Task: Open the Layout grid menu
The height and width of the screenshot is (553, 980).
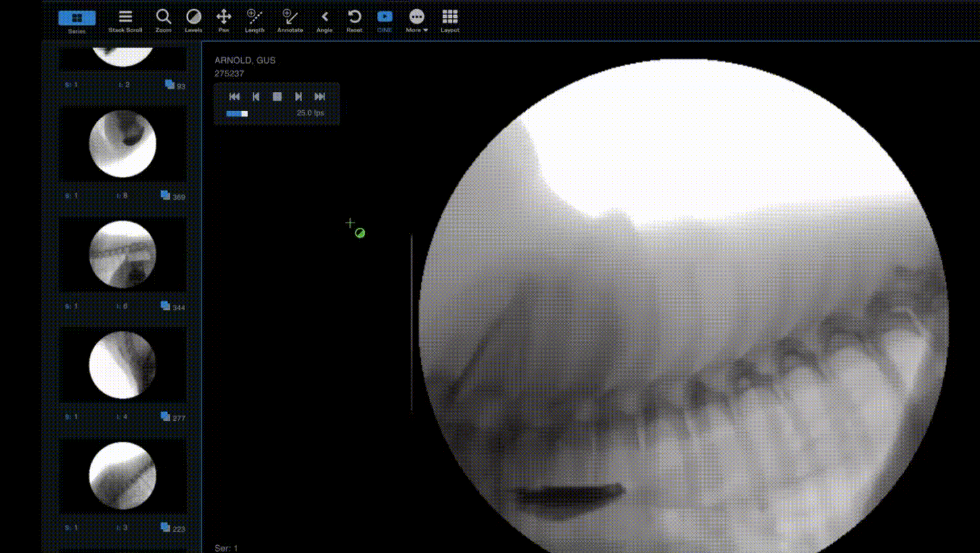Action: [450, 21]
